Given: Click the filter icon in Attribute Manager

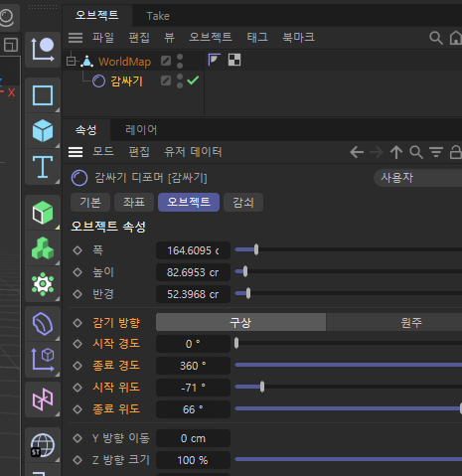Looking at the screenshot, I should [x=436, y=152].
